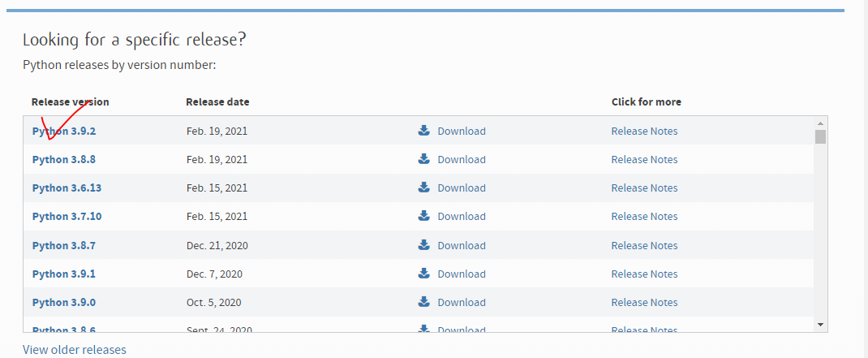
Task: Click the Feb. 15, 2021 date for Python 3.7.10
Action: click(x=217, y=216)
